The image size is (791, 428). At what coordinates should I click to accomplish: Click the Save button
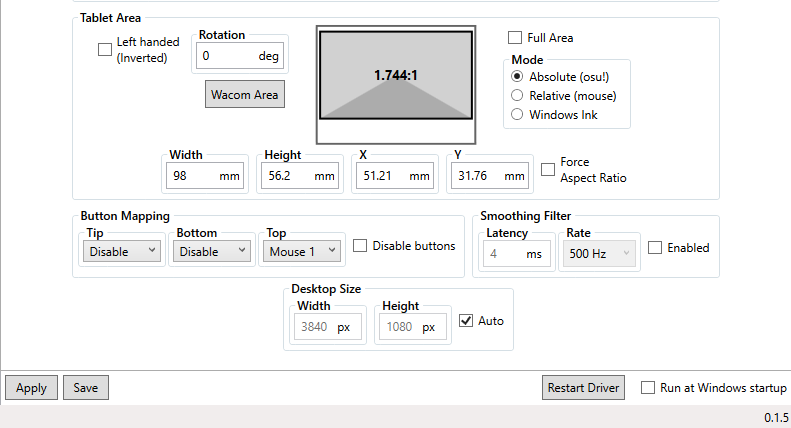coord(86,388)
